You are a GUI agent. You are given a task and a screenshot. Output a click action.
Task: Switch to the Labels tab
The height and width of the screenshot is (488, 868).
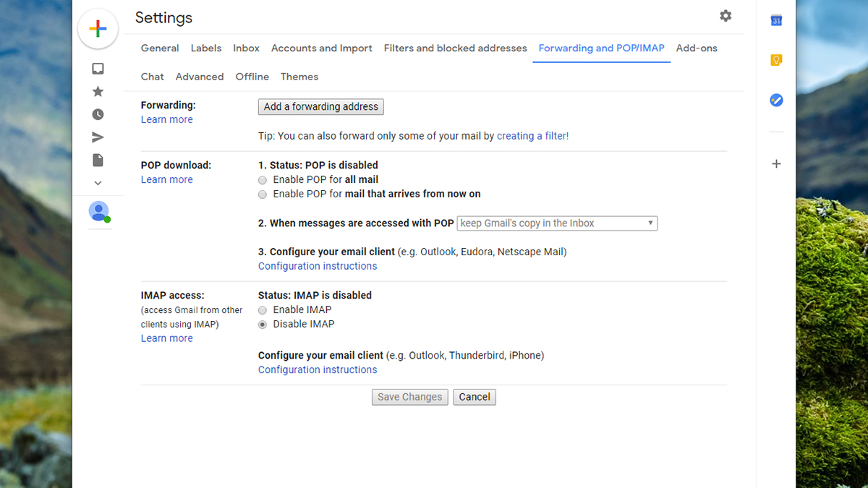(206, 48)
